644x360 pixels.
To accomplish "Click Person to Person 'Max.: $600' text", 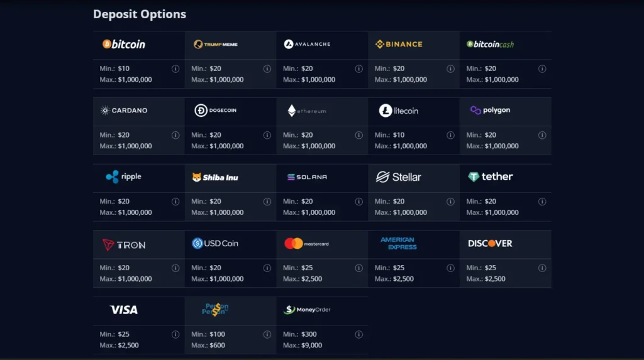I will pyautogui.click(x=208, y=345).
